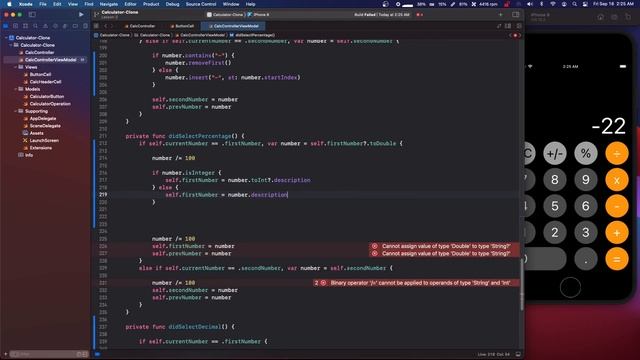Open didSelectPercentage() in the jump bar
The width and height of the screenshot is (640, 360).
[x=252, y=35]
